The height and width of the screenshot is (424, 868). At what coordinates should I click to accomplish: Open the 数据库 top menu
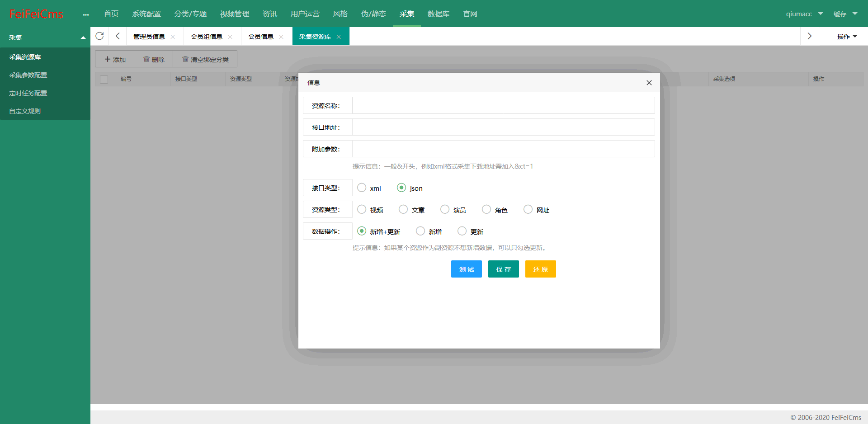click(438, 14)
